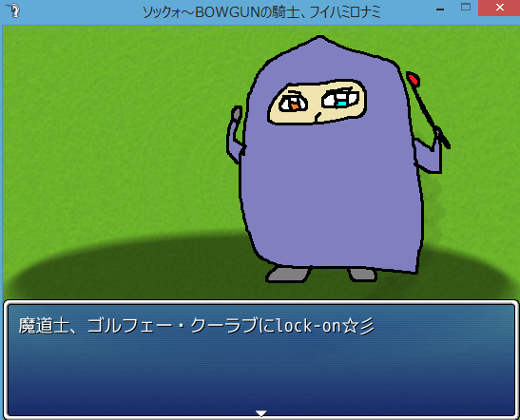Click the red-tipped wand held by the mage

(x=428, y=109)
